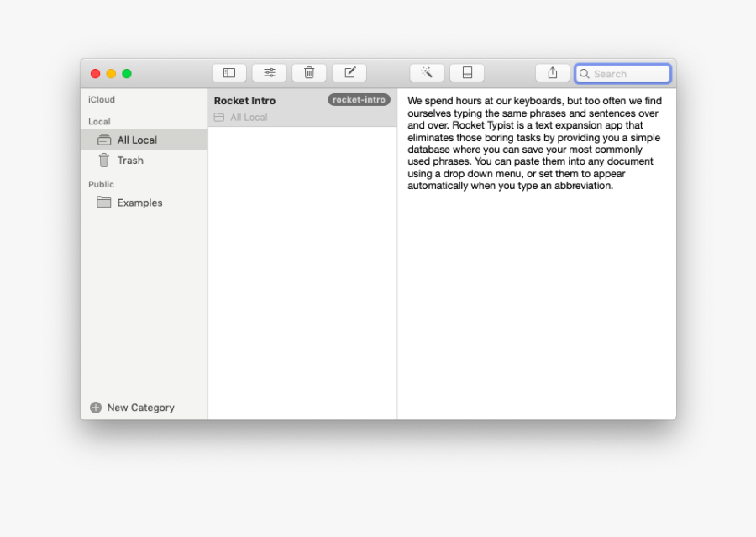Viewport: 756px width, 537px height.
Task: Click the trash icon to delete snippet
Action: [x=309, y=72]
